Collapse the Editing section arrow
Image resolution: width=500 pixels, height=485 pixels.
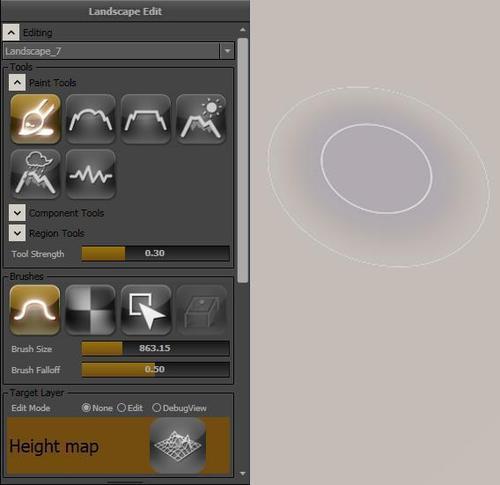click(11, 32)
